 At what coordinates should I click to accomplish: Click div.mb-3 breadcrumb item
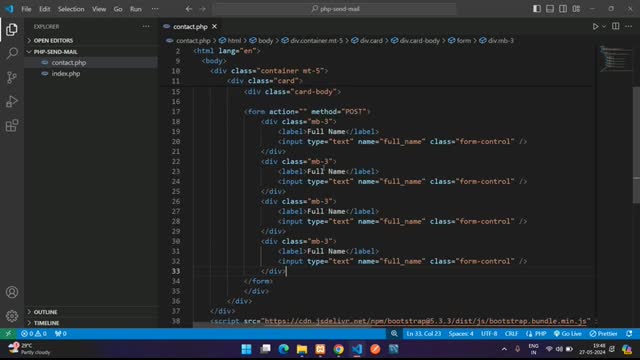pyautogui.click(x=501, y=40)
